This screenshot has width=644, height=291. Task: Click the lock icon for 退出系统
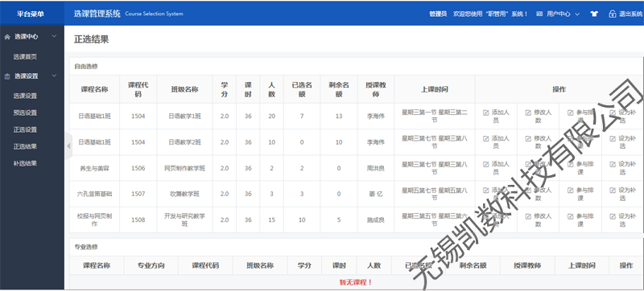click(612, 14)
